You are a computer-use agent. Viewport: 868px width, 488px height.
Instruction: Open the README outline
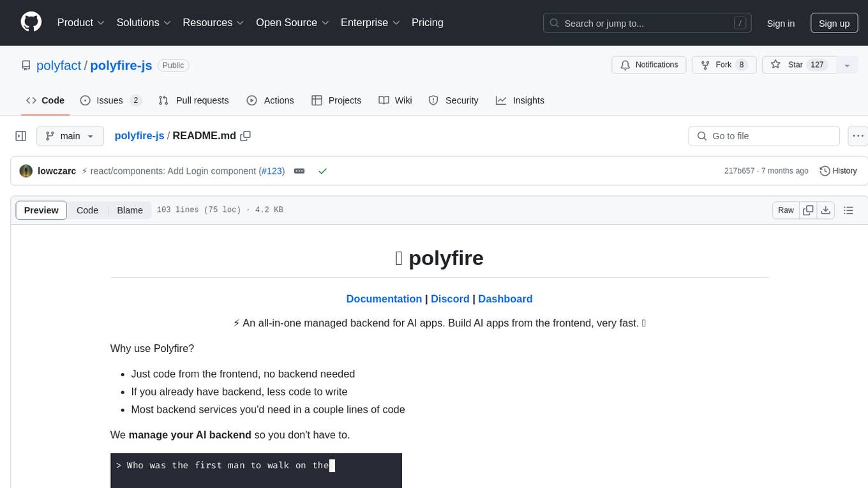(x=848, y=210)
